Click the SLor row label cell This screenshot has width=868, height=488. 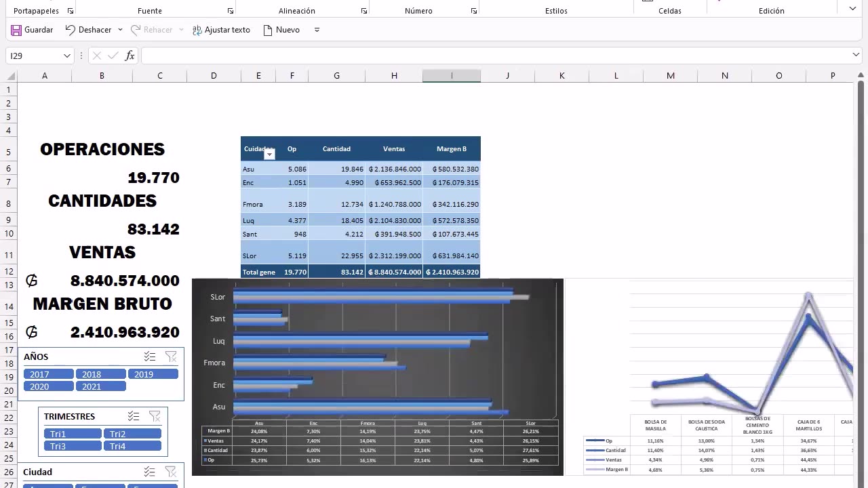pyautogui.click(x=258, y=252)
